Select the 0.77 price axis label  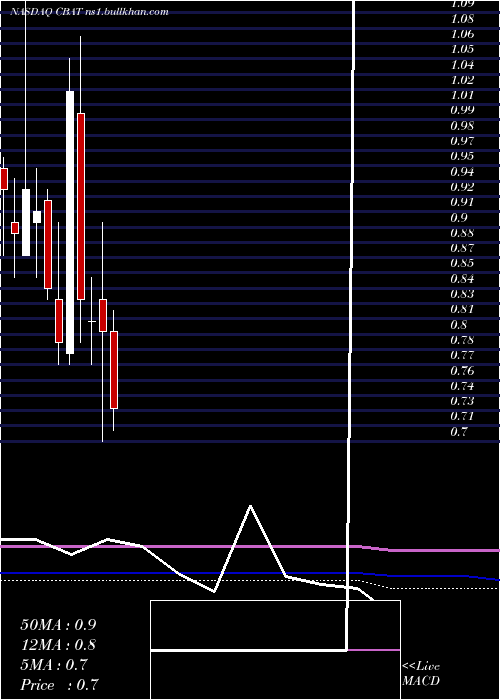pyautogui.click(x=462, y=356)
